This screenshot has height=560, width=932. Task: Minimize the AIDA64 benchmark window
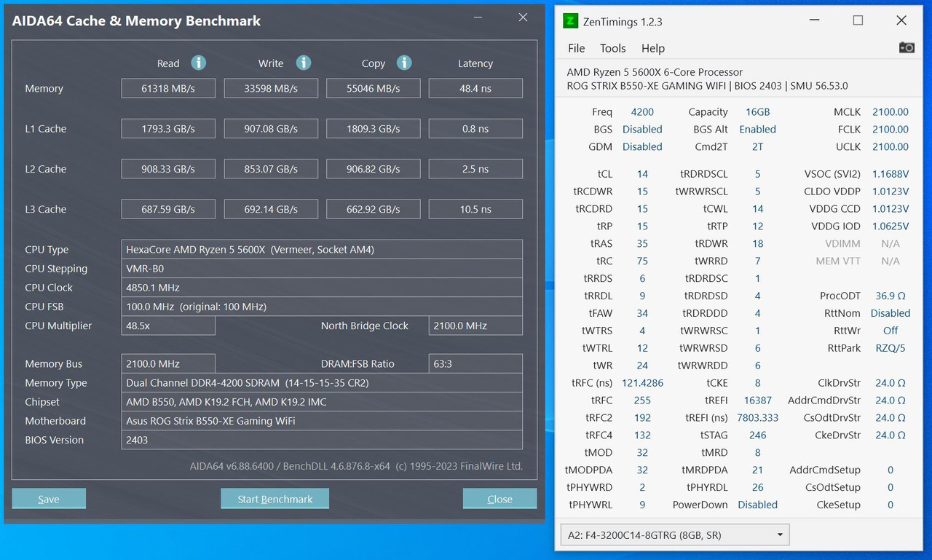477,17
